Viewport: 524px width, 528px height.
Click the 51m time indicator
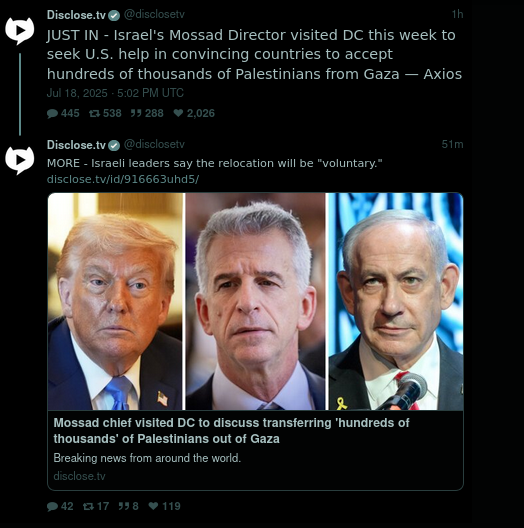tap(452, 144)
